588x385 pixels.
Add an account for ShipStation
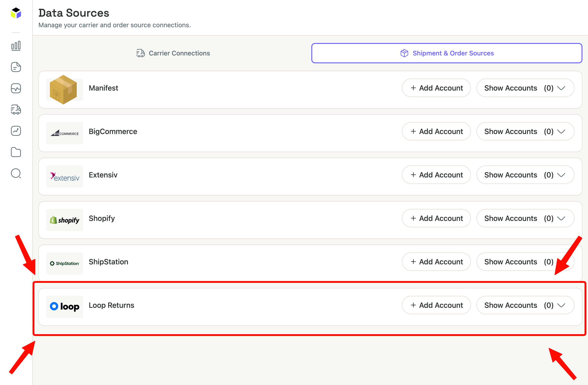coord(436,262)
